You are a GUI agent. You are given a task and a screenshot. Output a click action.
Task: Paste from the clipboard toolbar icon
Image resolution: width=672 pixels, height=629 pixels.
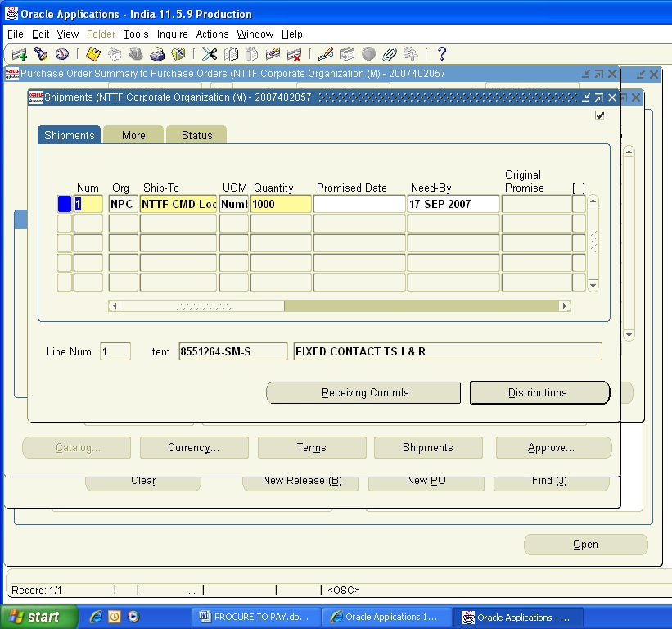252,54
